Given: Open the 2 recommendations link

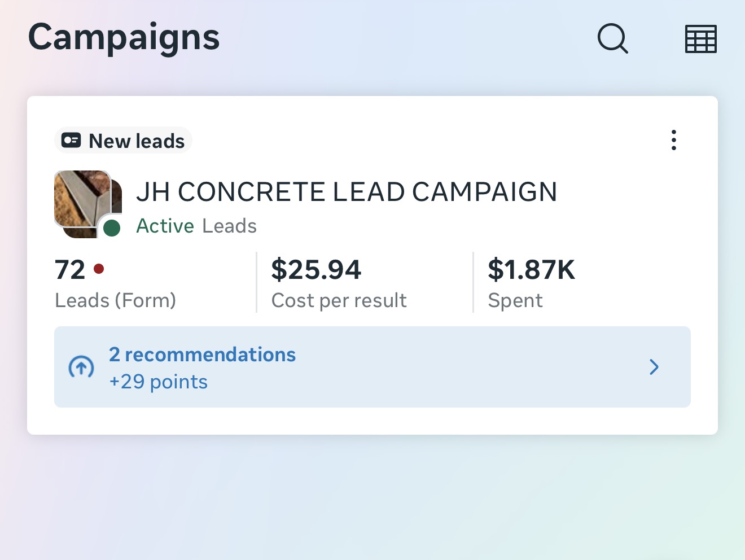Looking at the screenshot, I should 202,355.
